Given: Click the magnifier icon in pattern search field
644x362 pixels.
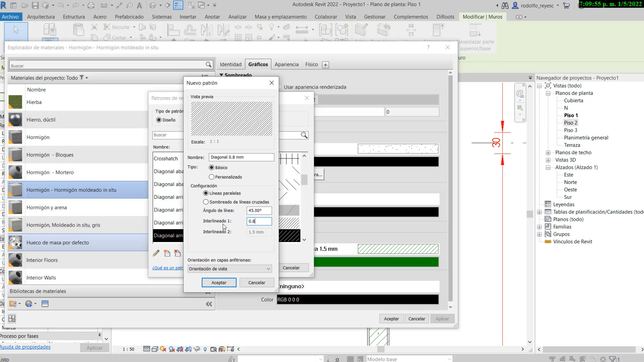Looking at the screenshot, I should 304,135.
